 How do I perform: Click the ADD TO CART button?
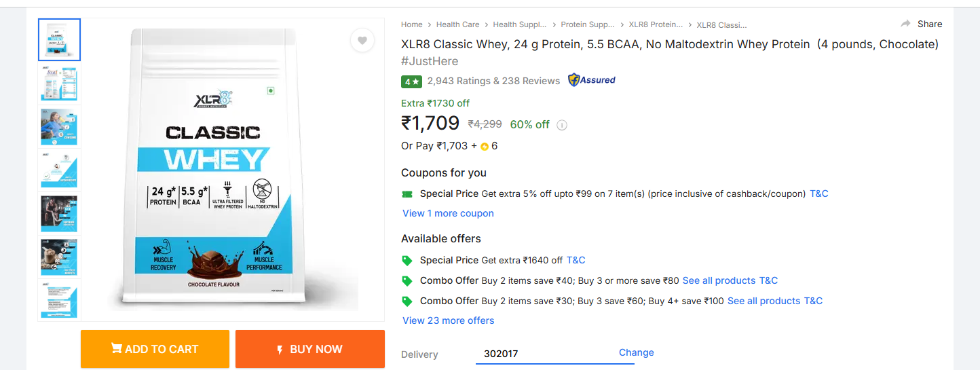pyautogui.click(x=155, y=349)
